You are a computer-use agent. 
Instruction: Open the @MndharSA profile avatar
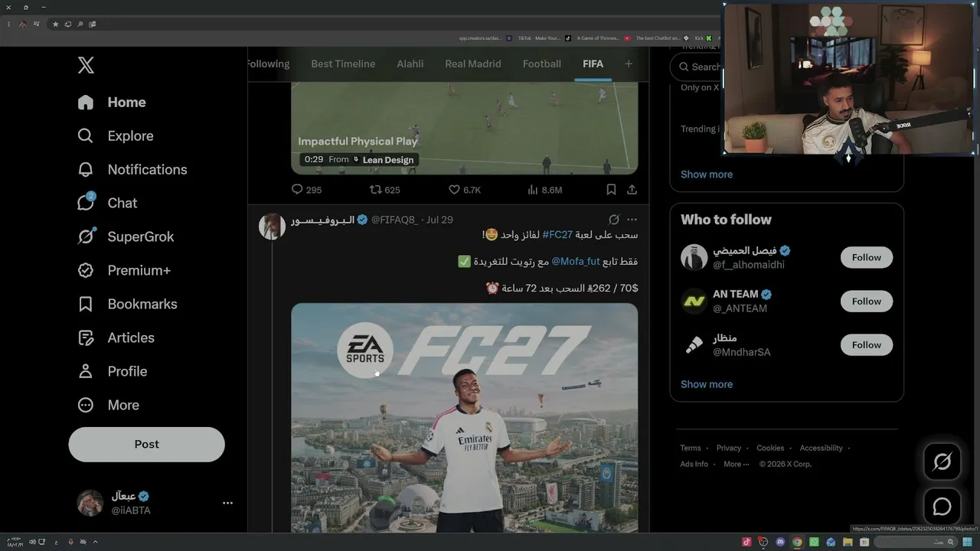(x=694, y=345)
